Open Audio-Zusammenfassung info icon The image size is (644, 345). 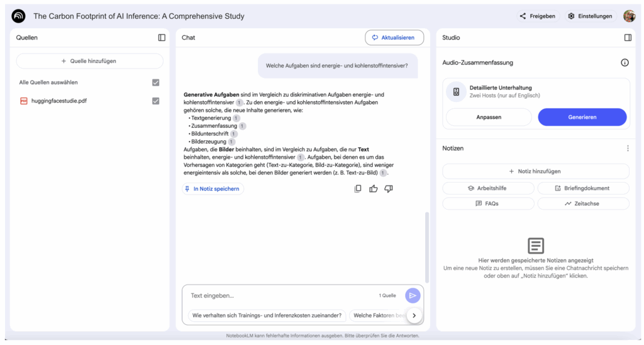[x=625, y=63]
